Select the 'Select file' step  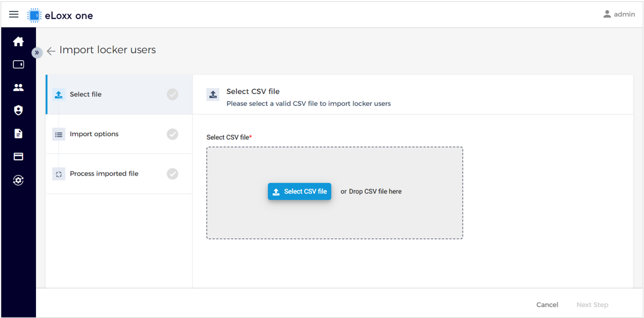click(119, 94)
